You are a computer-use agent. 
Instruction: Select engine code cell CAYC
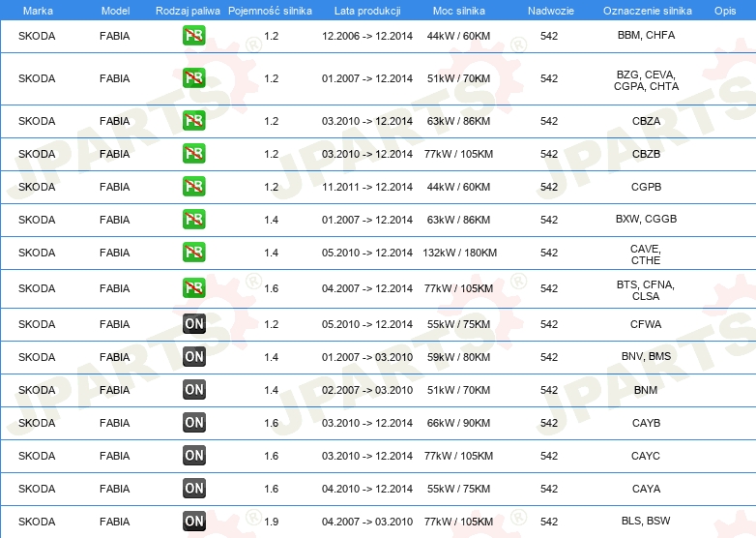tap(646, 455)
